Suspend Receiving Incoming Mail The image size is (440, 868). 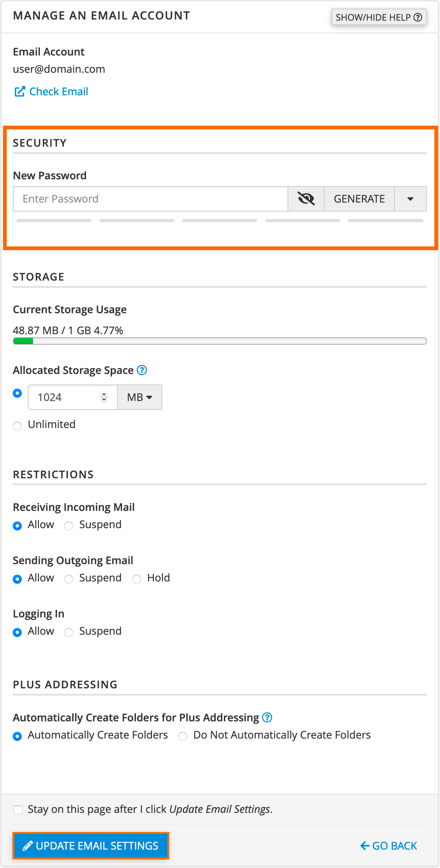tap(69, 526)
